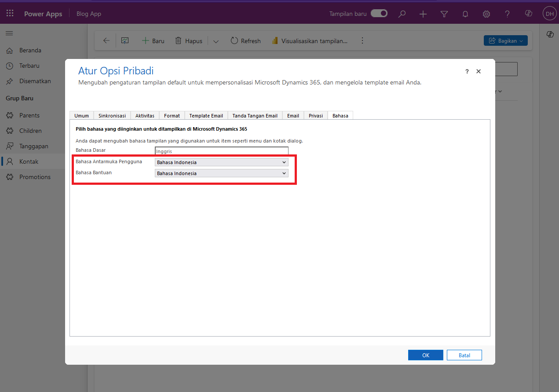Click the dialog help question mark
Screen dimensions: 559x392
pyautogui.click(x=467, y=71)
